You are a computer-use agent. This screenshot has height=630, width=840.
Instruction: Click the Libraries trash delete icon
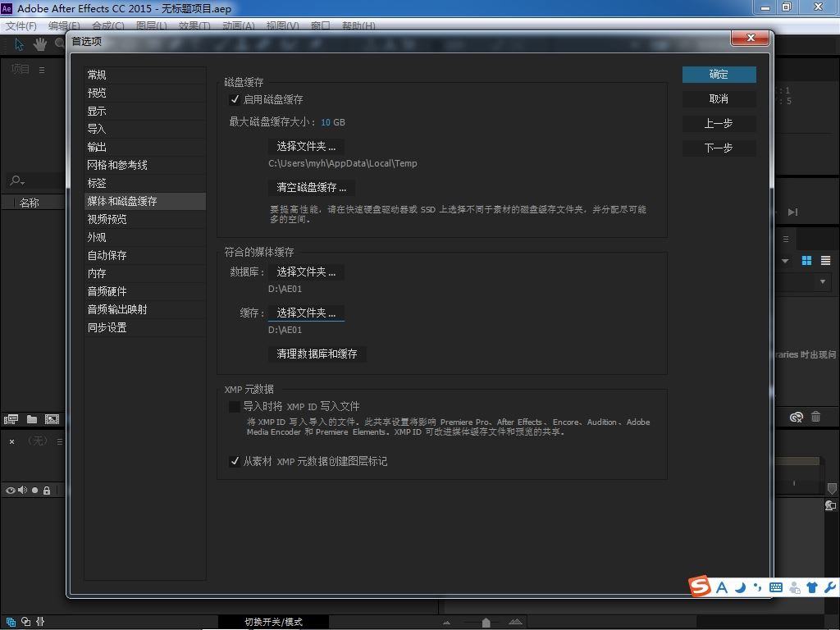pos(815,416)
